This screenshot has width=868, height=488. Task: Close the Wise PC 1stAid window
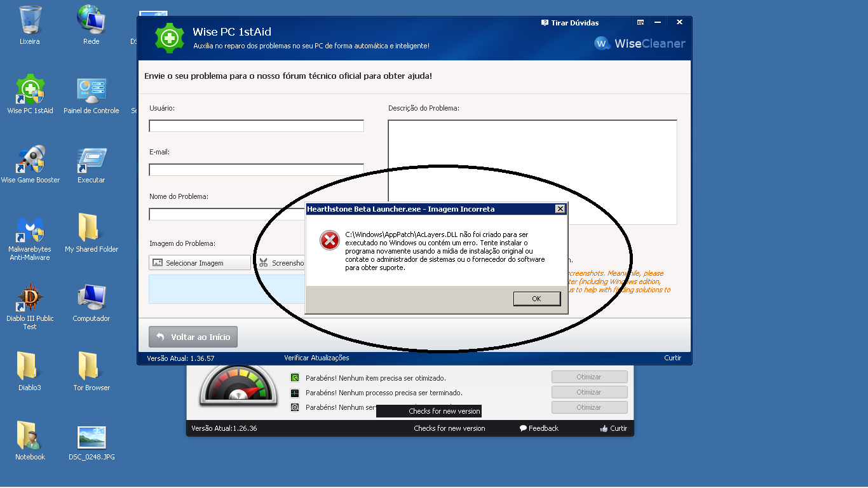[679, 22]
